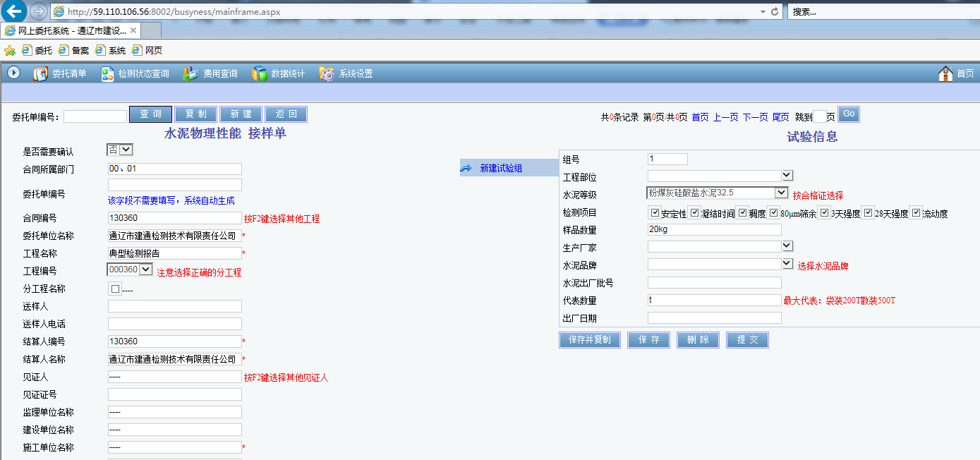This screenshot has height=460, width=980.
Task: Click the 下一页 pagination link
Action: tap(755, 117)
